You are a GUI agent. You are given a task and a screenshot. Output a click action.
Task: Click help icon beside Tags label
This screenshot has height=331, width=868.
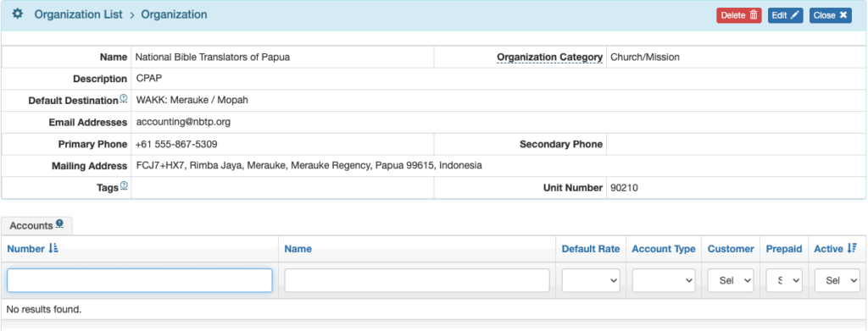(x=124, y=185)
